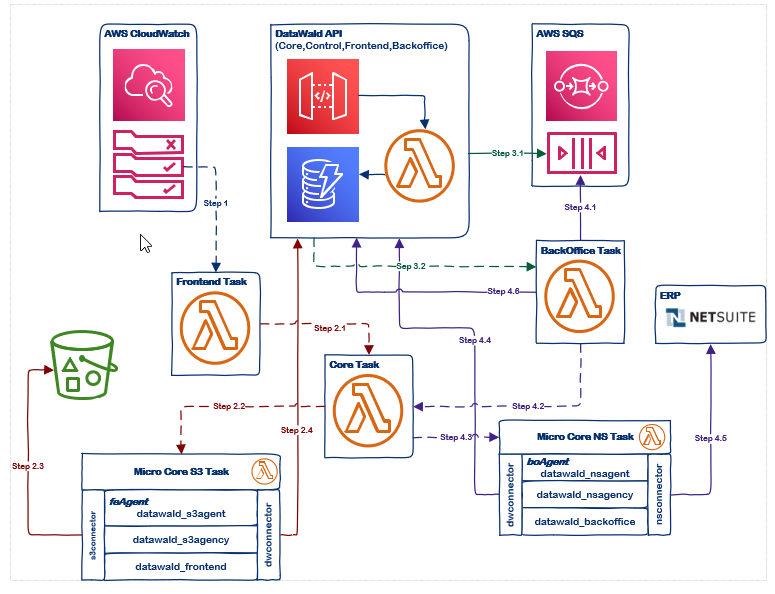Select the Frontend Task label
The width and height of the screenshot is (775, 594).
(x=212, y=282)
